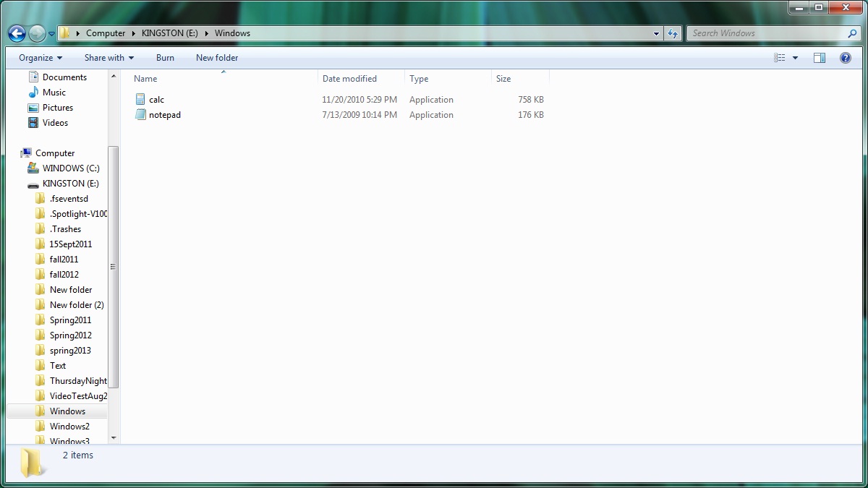Image resolution: width=868 pixels, height=488 pixels.
Task: Select the calc file name
Action: 156,100
